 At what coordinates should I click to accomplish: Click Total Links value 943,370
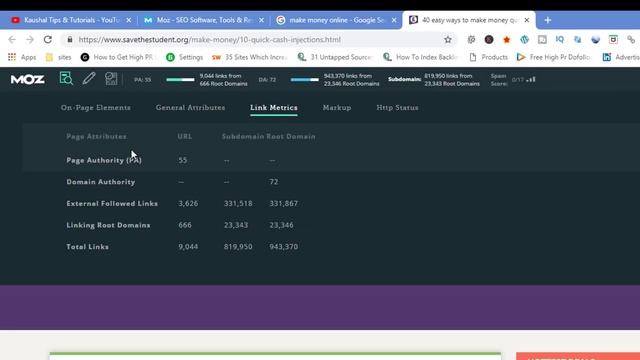284,247
